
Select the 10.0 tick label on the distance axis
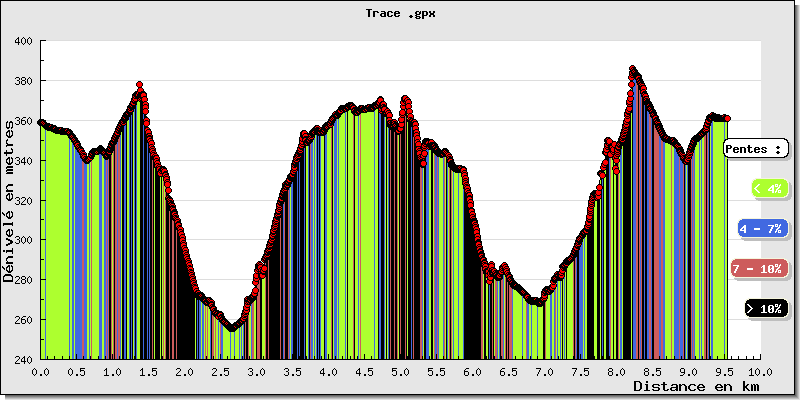click(760, 371)
